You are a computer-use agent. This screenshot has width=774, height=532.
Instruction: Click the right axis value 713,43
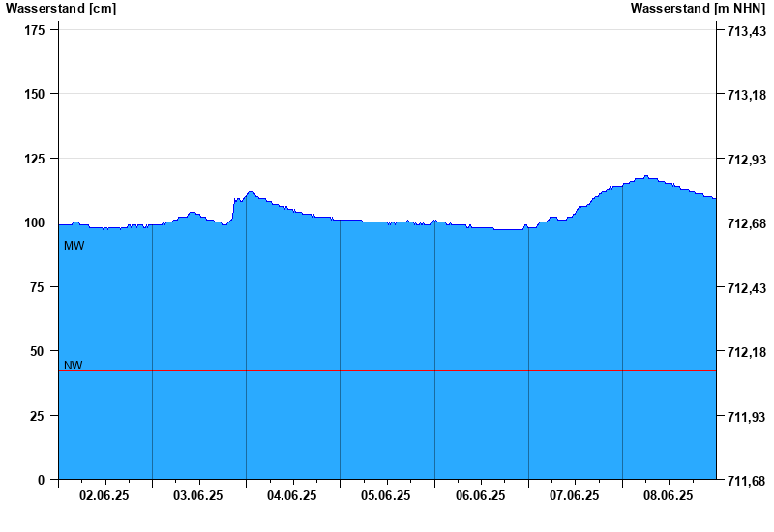pyautogui.click(x=747, y=31)
